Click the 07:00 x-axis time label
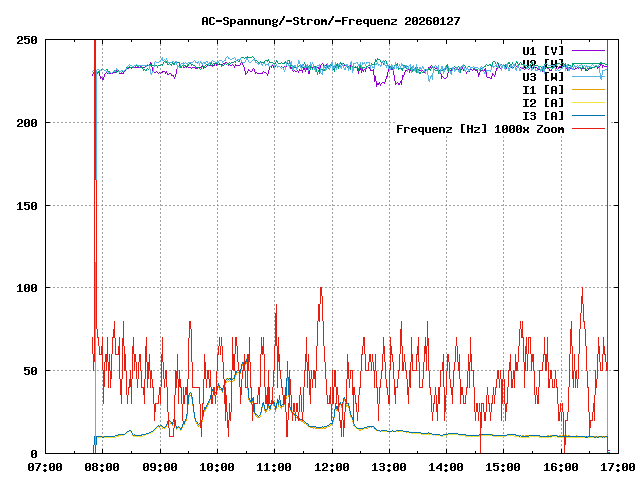The height and width of the screenshot is (480, 640). 45,467
